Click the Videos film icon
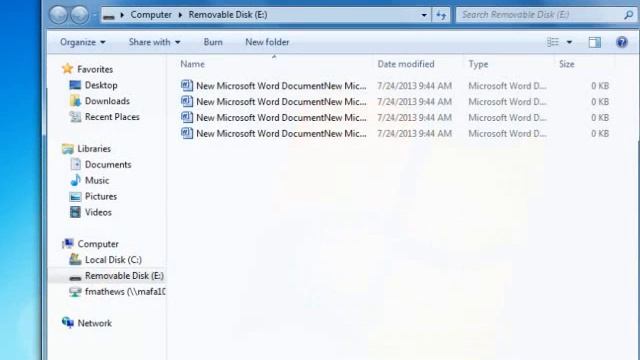The height and width of the screenshot is (360, 640). point(75,212)
